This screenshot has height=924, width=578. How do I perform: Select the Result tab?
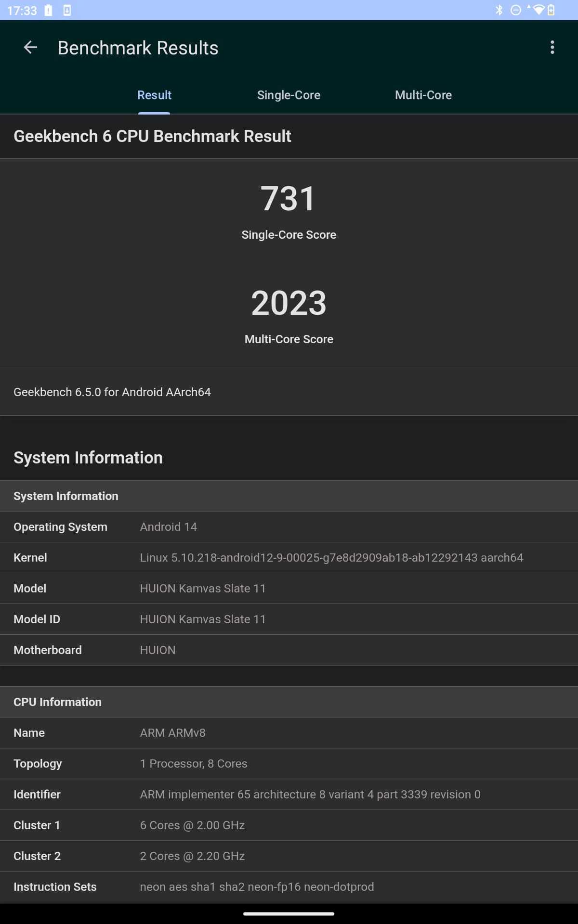[x=154, y=95]
